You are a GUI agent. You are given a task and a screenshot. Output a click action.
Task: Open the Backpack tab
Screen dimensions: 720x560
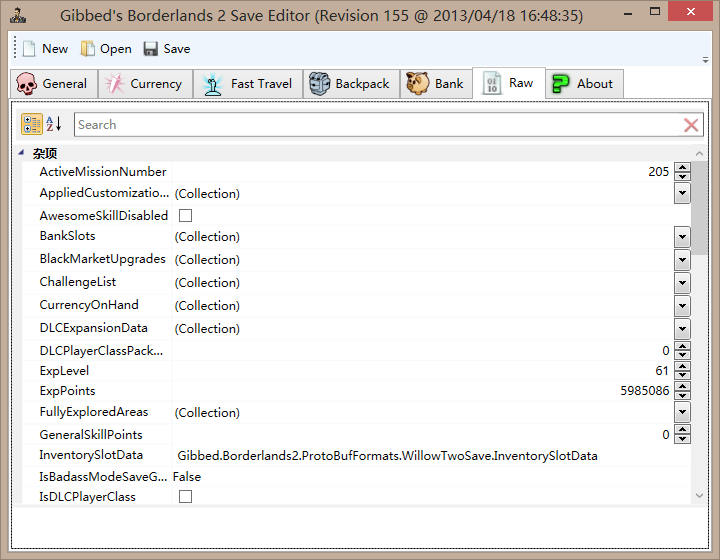tap(351, 84)
